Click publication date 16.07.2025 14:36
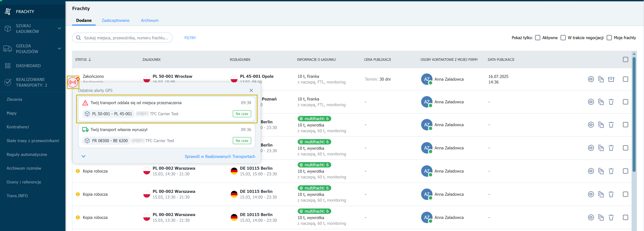The height and width of the screenshot is (231, 644). click(498, 79)
